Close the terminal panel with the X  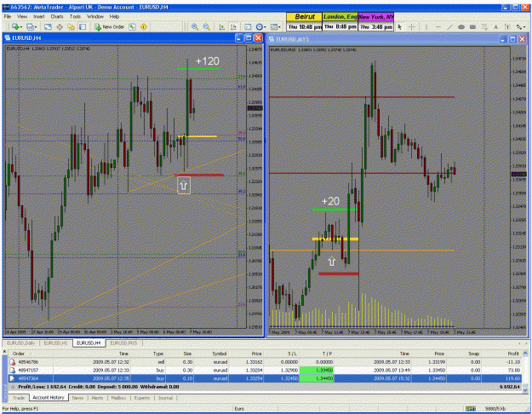[4, 352]
